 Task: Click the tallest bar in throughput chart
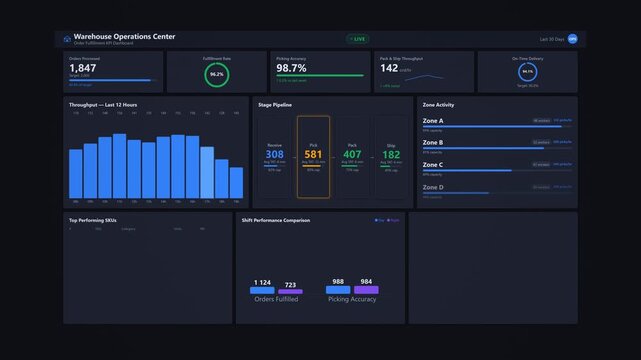119,166
